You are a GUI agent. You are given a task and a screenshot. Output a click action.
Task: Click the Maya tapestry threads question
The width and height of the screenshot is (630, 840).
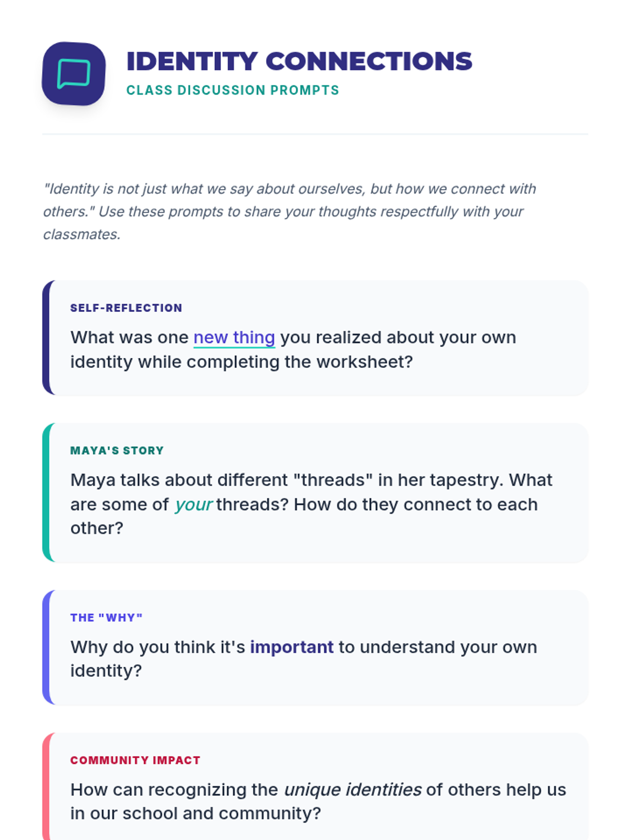(x=311, y=504)
